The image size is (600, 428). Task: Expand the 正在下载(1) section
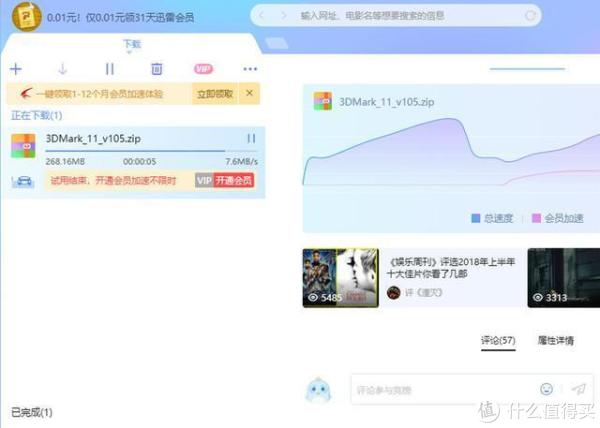point(36,116)
